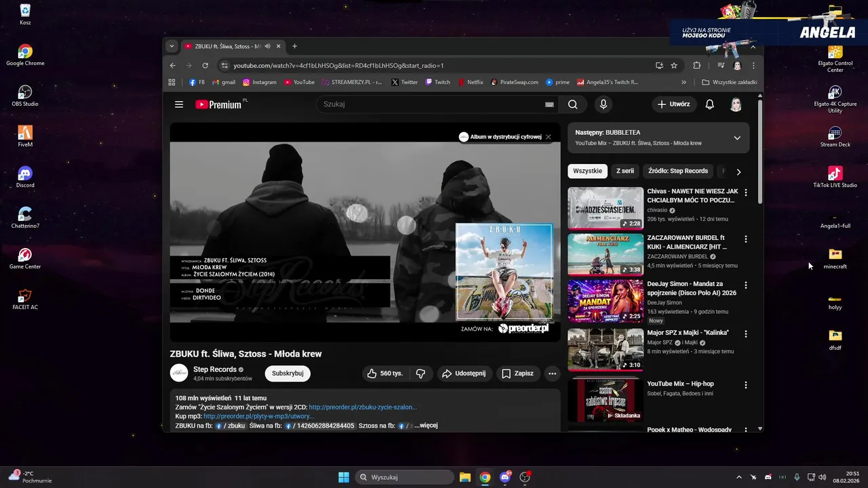The image size is (868, 488).
Task: Open the preorder.pl zbuku-zycie-szalon link
Action: tap(363, 407)
